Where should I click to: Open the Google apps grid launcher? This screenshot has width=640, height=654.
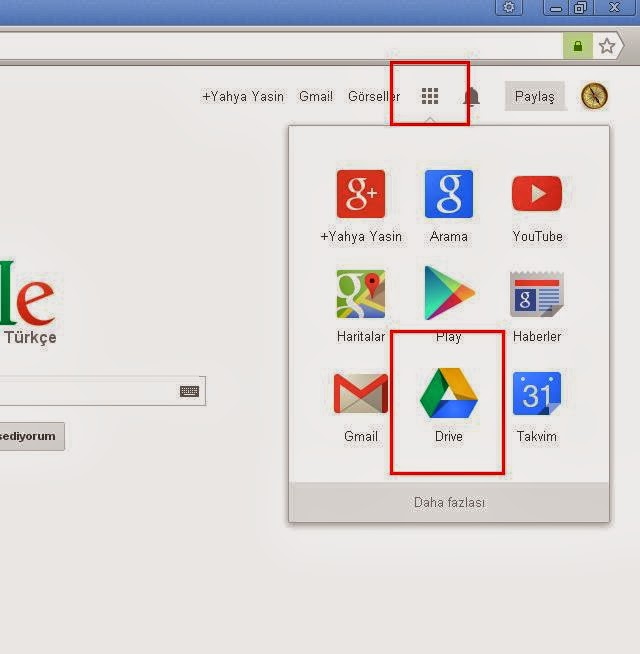pos(429,96)
